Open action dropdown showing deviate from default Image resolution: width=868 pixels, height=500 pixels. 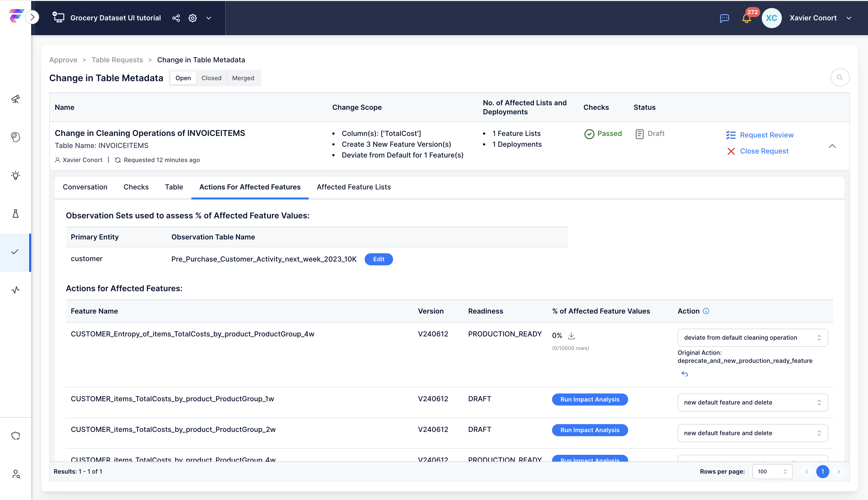pos(753,338)
